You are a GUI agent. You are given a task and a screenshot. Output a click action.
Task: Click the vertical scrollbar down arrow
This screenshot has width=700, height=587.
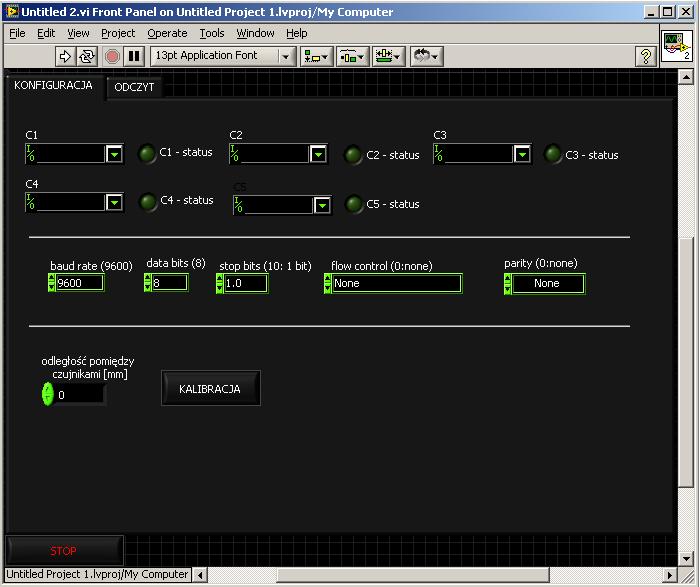(685, 558)
